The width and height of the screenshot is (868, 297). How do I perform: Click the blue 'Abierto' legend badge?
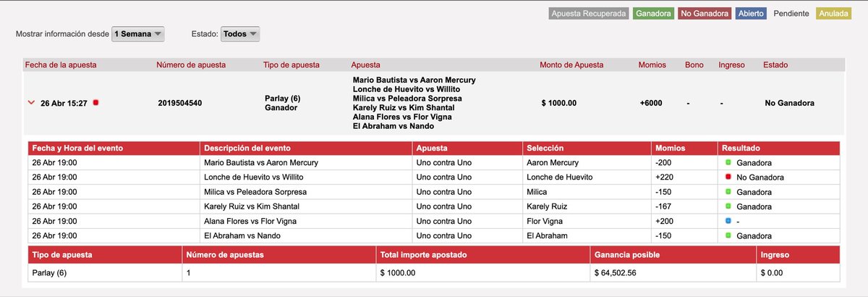752,14
